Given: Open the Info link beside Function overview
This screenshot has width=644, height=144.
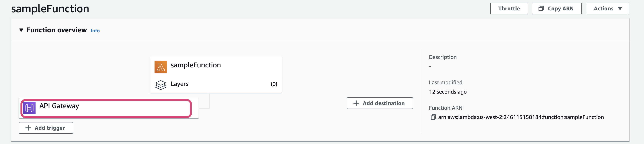Looking at the screenshot, I should 95,31.
